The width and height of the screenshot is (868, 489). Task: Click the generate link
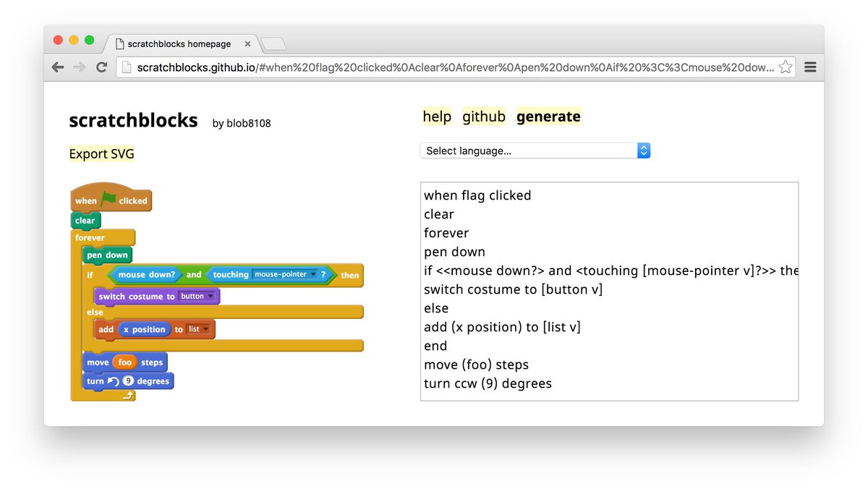pyautogui.click(x=548, y=116)
